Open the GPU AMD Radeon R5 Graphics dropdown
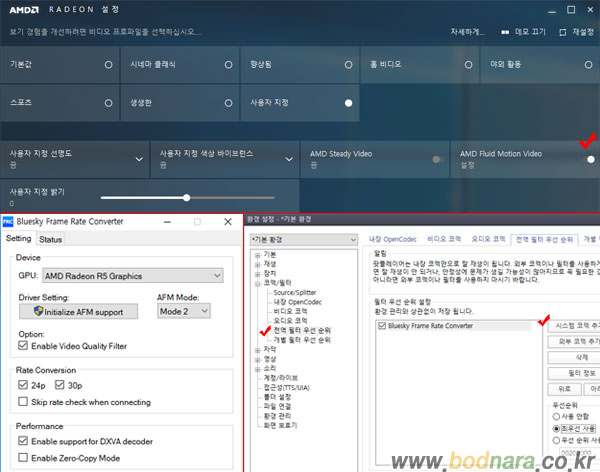Viewport: 600px width, 472px height. point(133,276)
